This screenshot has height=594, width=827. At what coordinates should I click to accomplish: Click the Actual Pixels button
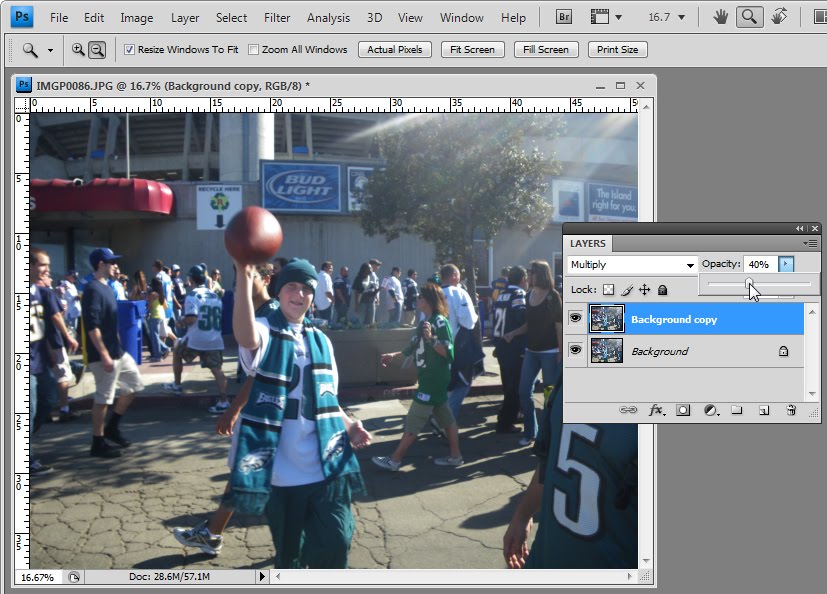point(395,50)
